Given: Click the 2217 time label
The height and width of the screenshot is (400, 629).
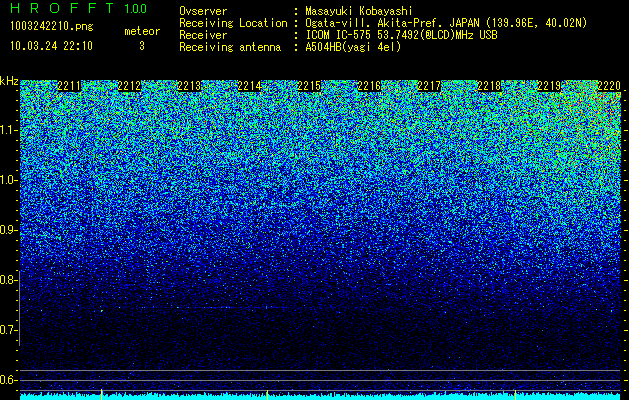Looking at the screenshot, I should 429,86.
